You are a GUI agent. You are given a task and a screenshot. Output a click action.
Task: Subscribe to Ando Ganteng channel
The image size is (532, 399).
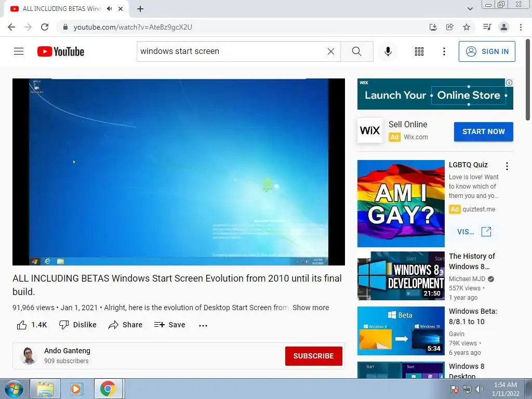click(313, 356)
